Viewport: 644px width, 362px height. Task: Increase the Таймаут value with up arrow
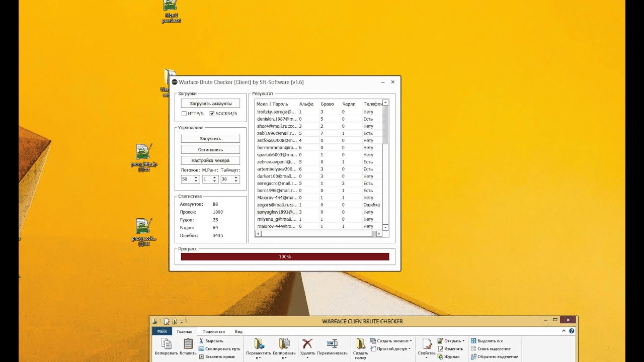point(237,177)
